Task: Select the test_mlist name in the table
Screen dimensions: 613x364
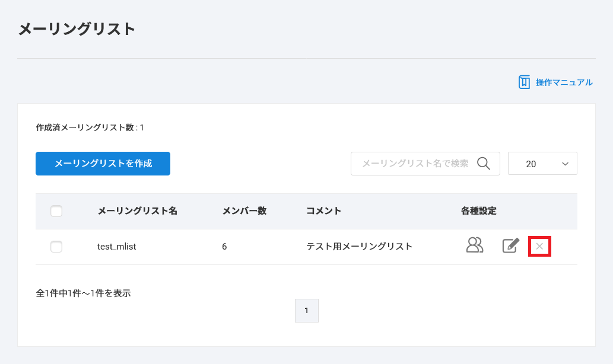Action: coord(116,247)
